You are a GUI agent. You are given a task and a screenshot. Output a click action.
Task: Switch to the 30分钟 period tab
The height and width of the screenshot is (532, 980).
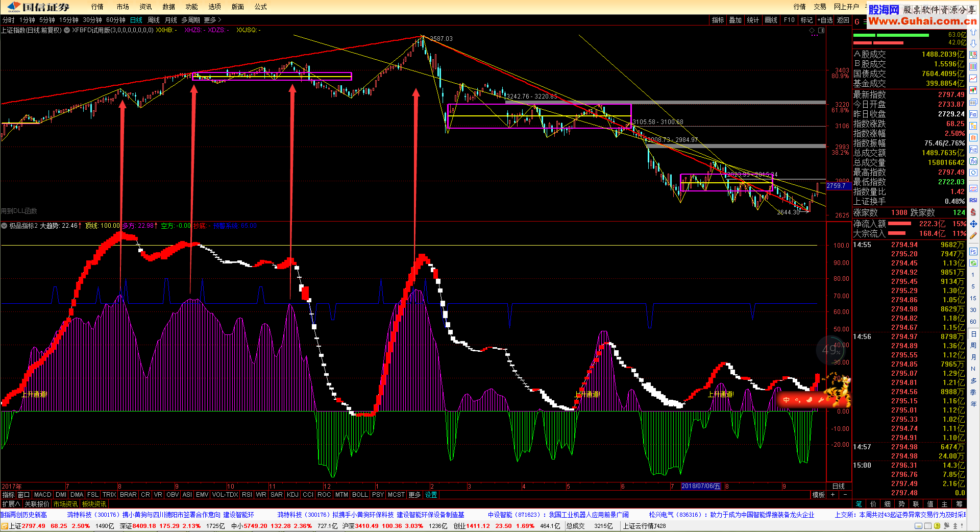(x=92, y=20)
